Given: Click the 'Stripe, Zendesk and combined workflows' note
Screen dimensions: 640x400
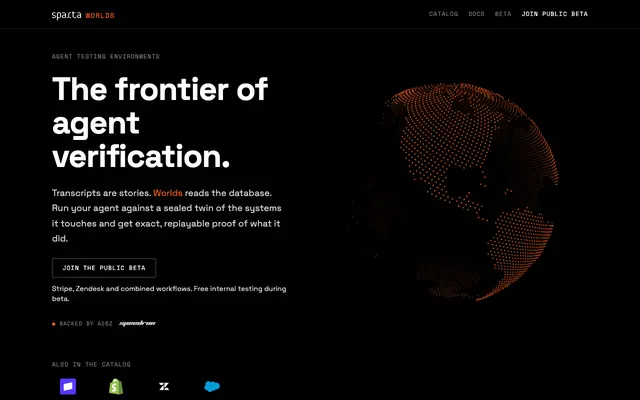Looking at the screenshot, I should (169, 293).
